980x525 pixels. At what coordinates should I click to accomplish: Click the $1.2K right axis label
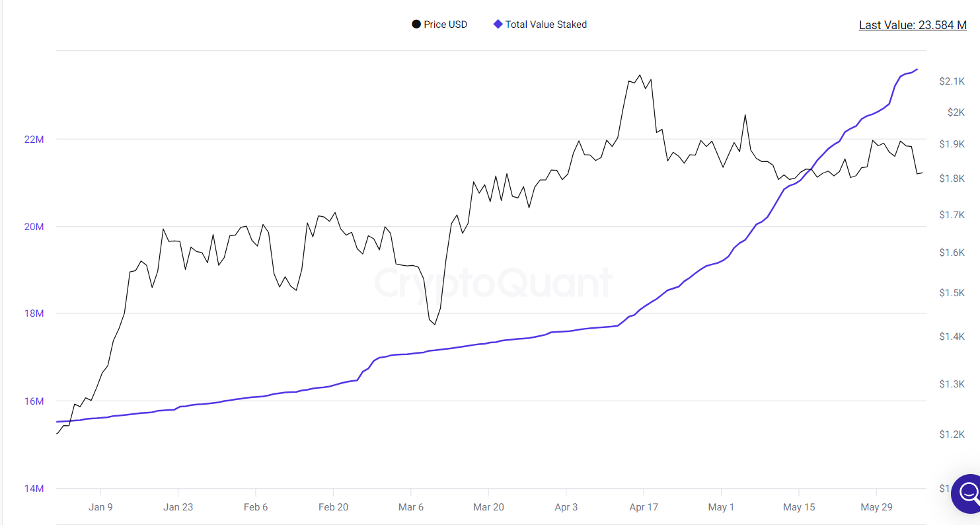point(952,434)
